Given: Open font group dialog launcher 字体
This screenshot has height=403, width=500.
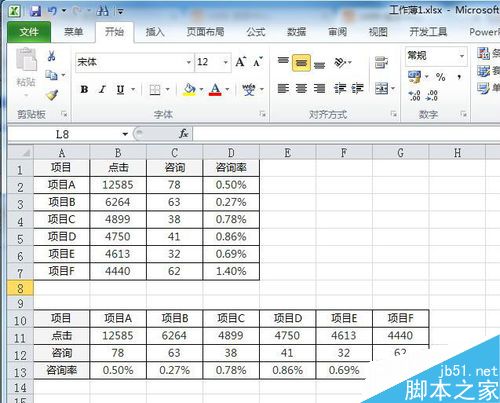Looking at the screenshot, I should pos(262,114).
